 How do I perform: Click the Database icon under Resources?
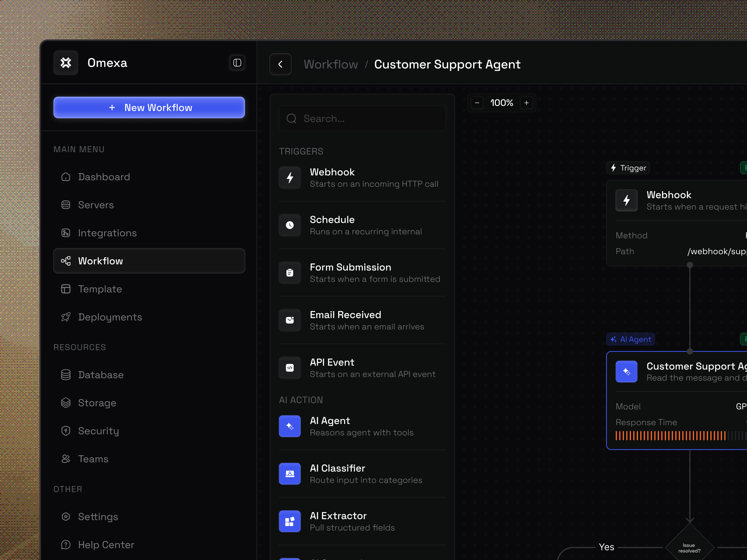coord(66,375)
